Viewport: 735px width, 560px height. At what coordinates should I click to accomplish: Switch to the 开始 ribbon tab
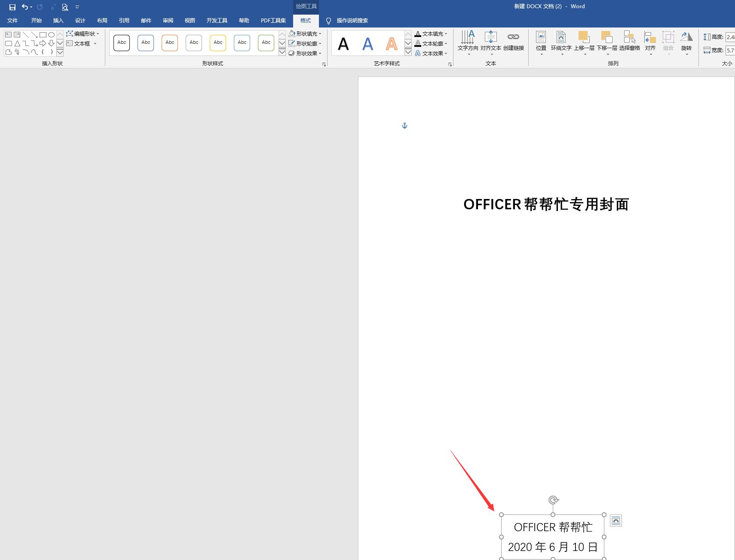pos(36,20)
